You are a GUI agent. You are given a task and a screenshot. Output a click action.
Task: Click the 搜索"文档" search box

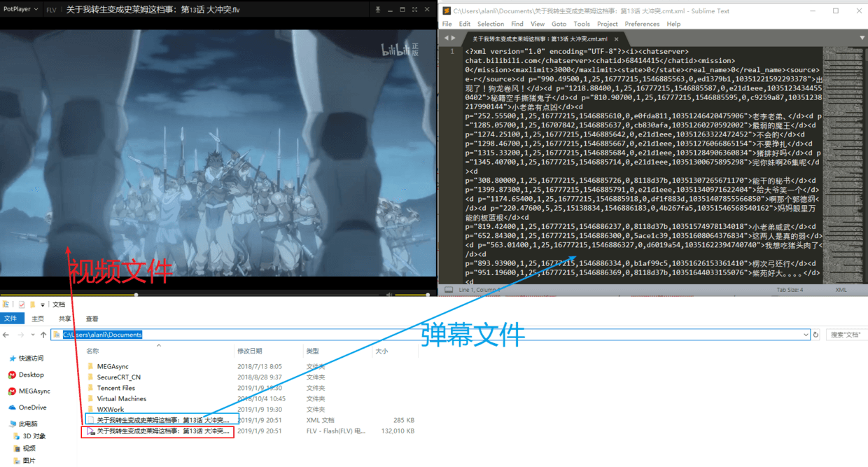pyautogui.click(x=846, y=335)
